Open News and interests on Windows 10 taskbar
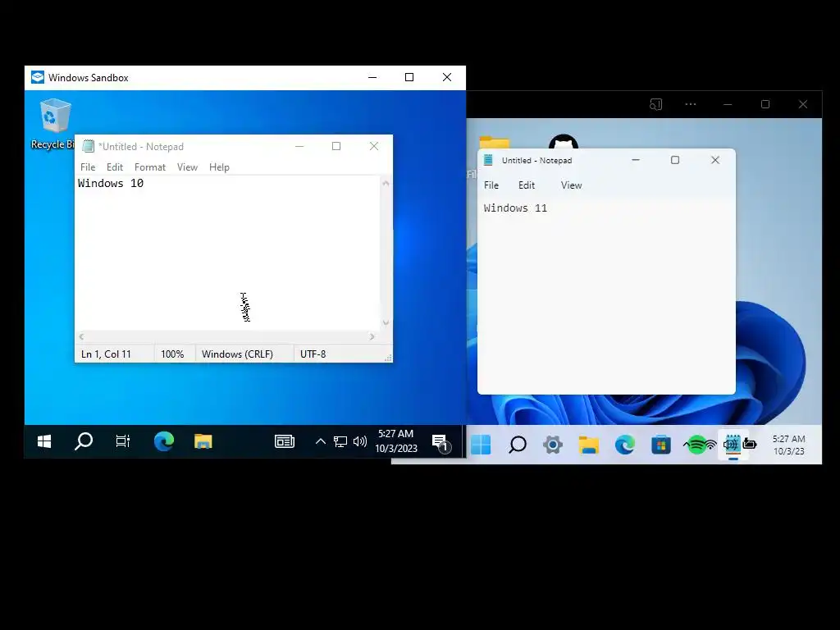The height and width of the screenshot is (630, 840). (285, 441)
